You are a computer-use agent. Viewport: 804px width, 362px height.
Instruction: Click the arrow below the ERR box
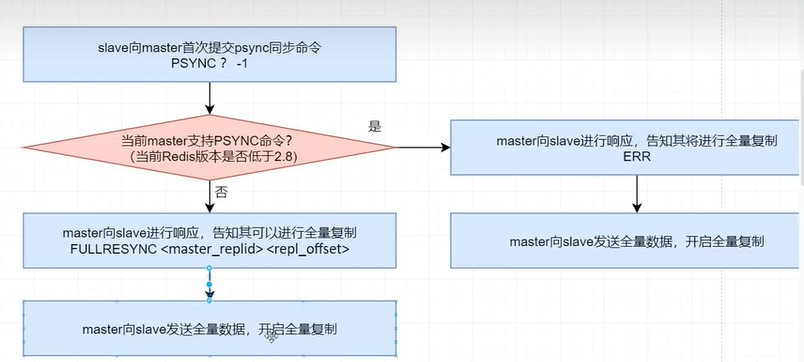636,194
